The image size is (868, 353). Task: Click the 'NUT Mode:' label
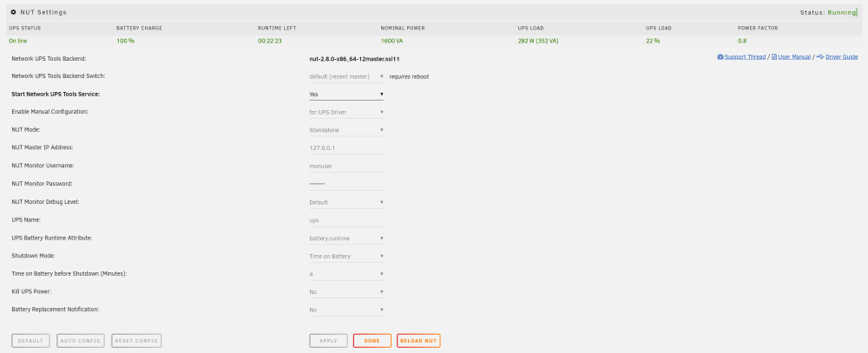[27, 130]
